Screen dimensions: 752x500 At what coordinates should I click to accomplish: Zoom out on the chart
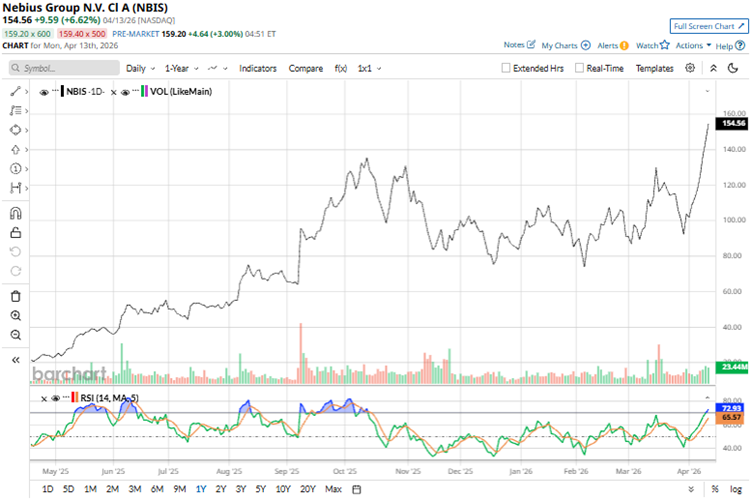pyautogui.click(x=15, y=335)
